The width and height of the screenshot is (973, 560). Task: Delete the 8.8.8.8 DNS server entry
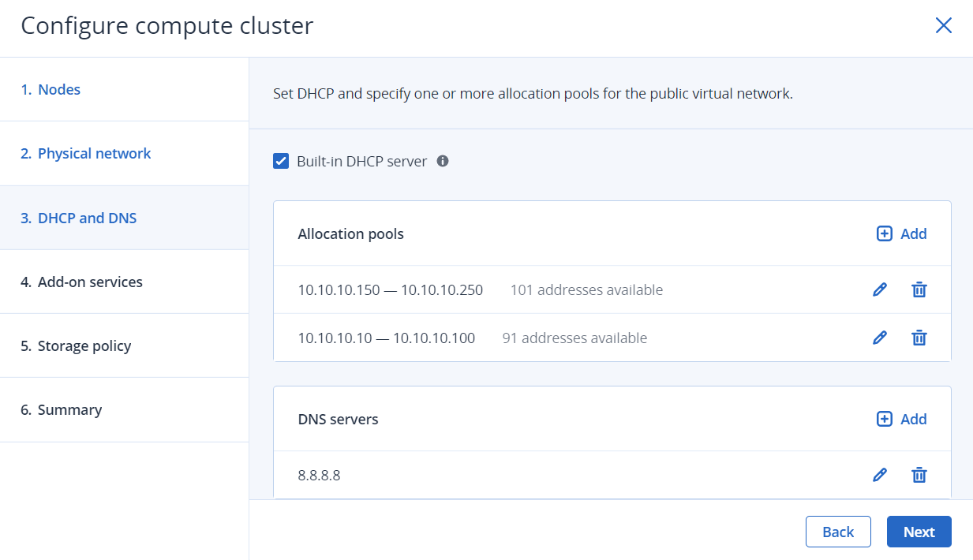(x=919, y=475)
